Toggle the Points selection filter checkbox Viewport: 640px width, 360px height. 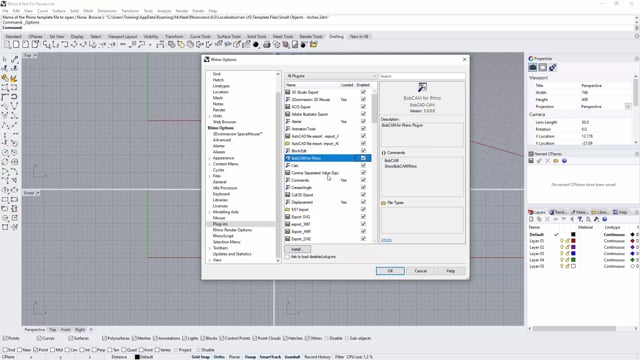click(x=5, y=338)
